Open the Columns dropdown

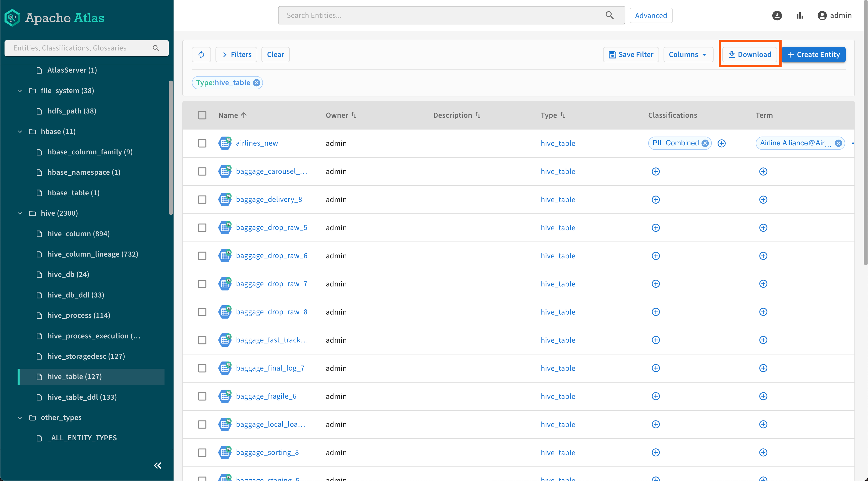[x=688, y=54]
